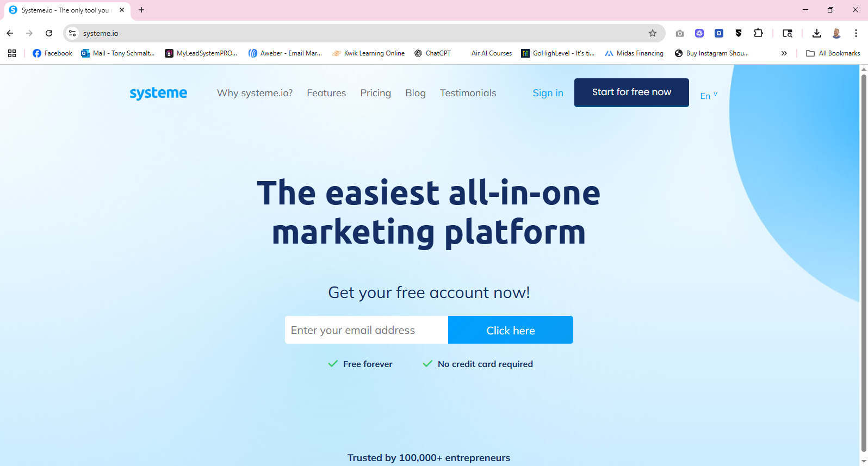Open the Chrome three-dot menu

(855, 33)
